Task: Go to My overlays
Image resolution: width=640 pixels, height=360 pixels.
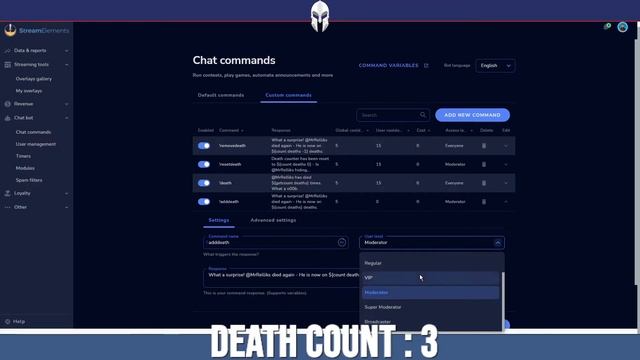Action: pos(29,91)
